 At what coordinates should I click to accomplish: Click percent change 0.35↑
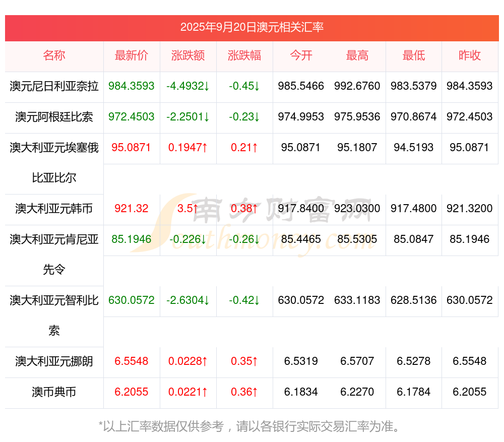coord(244,361)
